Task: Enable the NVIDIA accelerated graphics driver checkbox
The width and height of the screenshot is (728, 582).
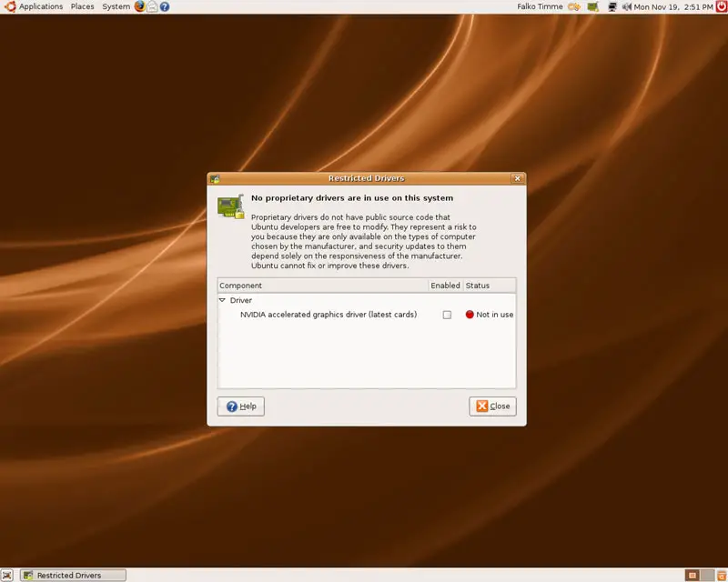Action: [x=447, y=315]
